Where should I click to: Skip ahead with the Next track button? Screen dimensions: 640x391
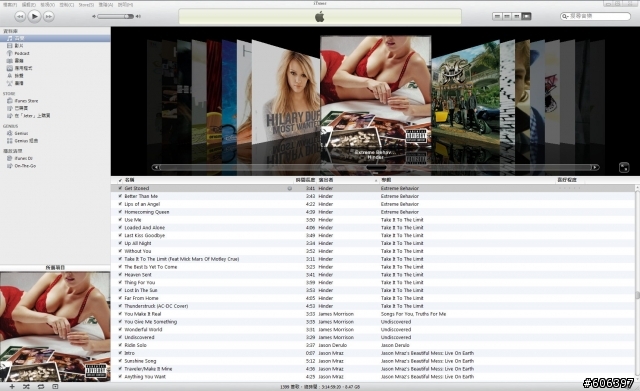pos(49,16)
